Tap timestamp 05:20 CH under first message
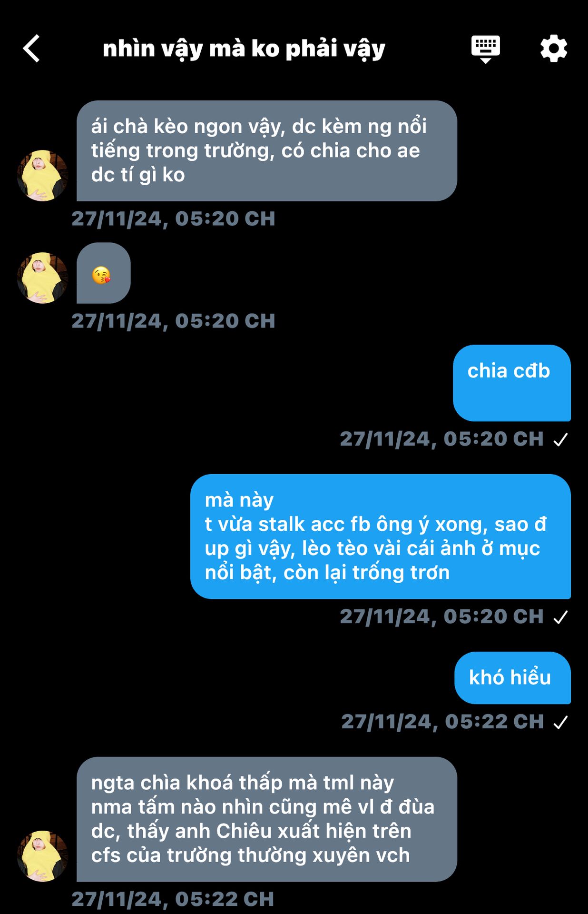Image resolution: width=588 pixels, height=914 pixels. pyautogui.click(x=174, y=219)
